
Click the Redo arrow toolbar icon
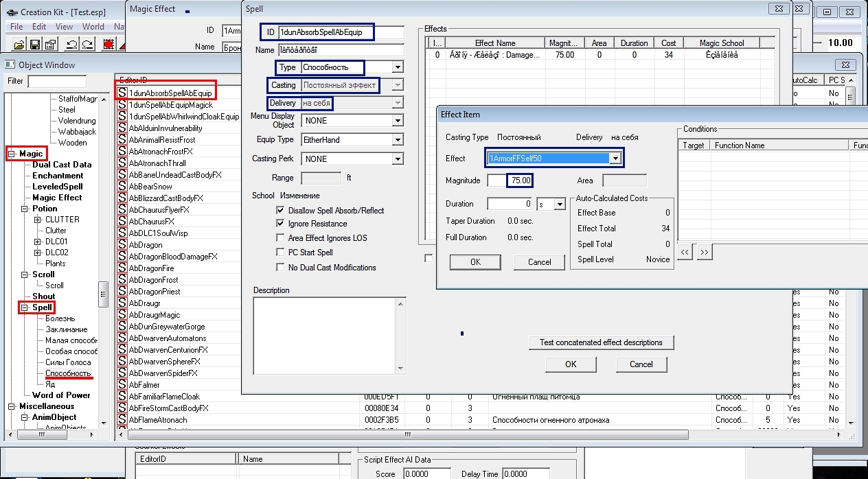tap(87, 45)
